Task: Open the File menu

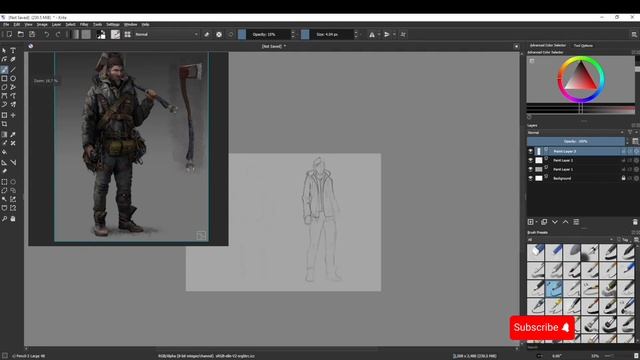Action: [6, 24]
